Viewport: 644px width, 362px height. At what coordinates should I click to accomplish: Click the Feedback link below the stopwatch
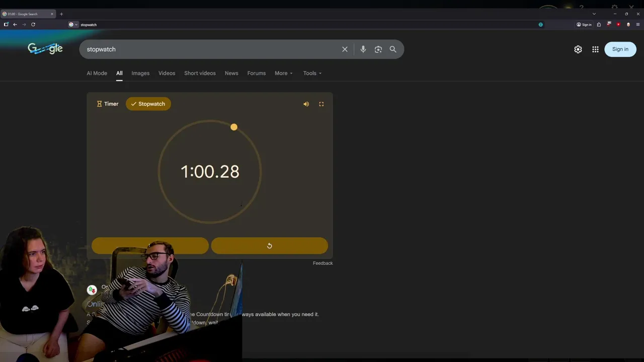click(323, 263)
